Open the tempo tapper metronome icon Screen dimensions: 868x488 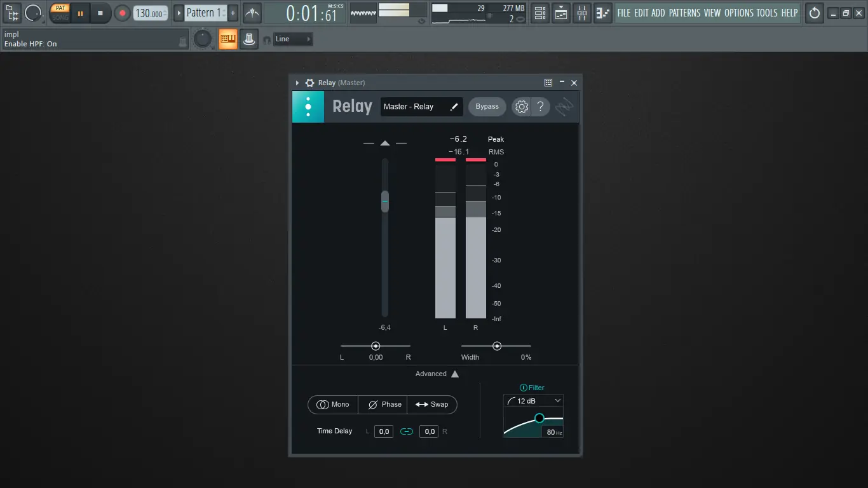click(252, 13)
